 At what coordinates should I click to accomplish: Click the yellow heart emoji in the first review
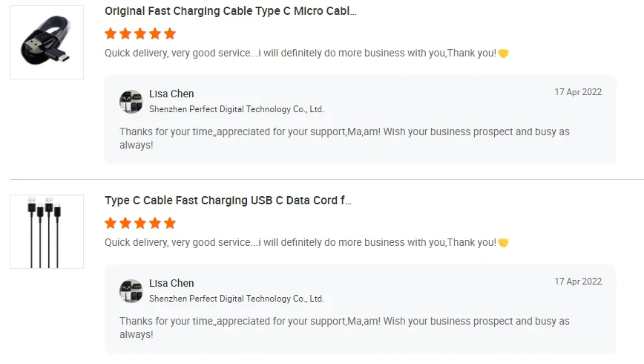click(503, 53)
